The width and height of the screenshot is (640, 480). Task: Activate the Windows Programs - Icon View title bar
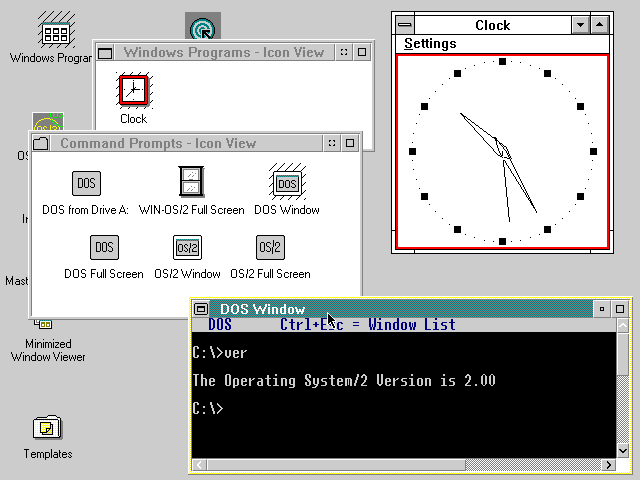point(224,53)
